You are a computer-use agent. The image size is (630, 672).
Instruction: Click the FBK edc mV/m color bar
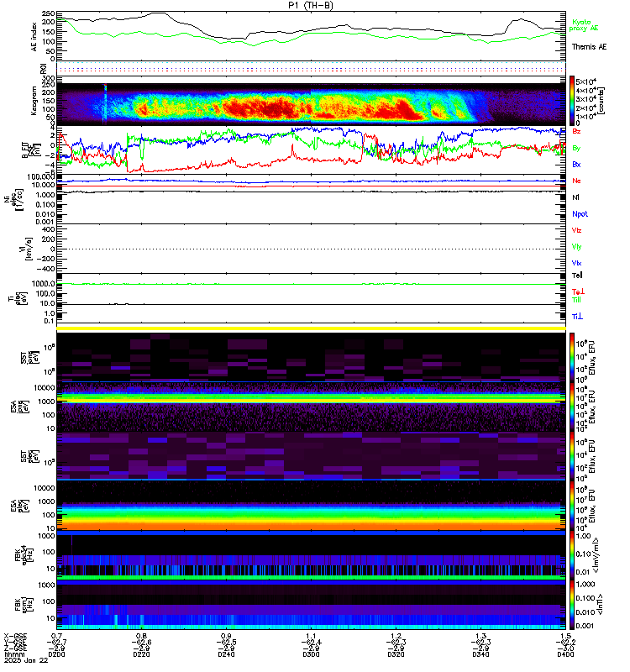click(x=572, y=556)
